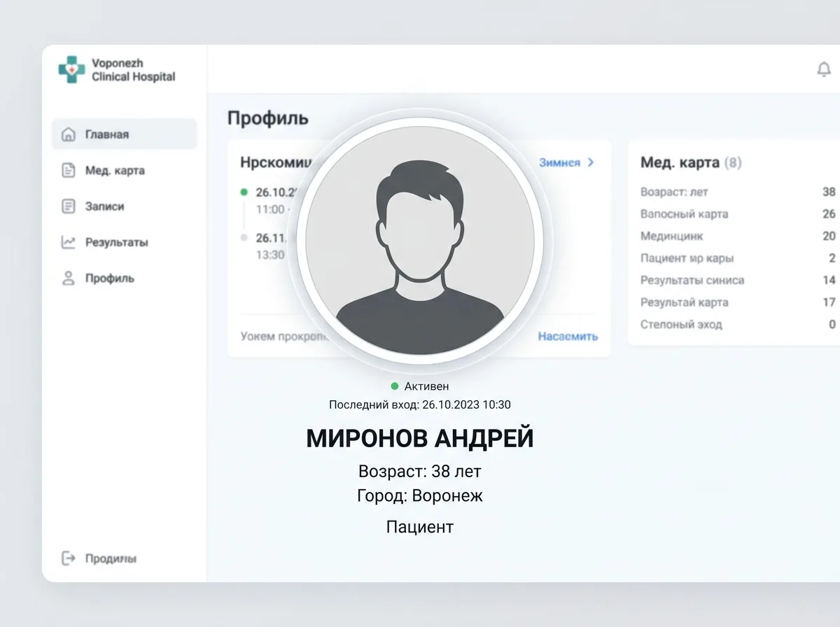
Task: Click the Пациент role label
Action: [420, 526]
